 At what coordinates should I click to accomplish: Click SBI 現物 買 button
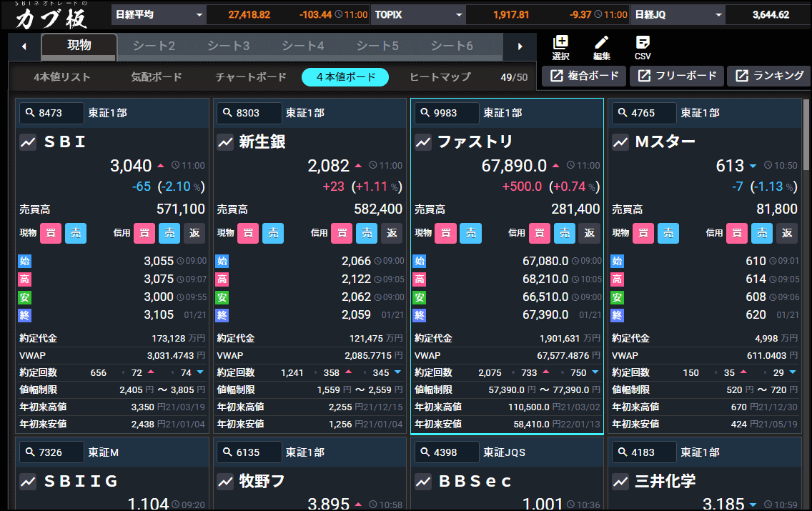[x=51, y=233]
